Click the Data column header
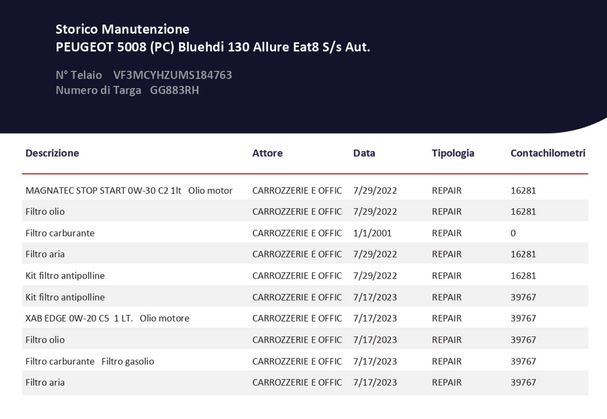This screenshot has width=607, height=419. pos(364,153)
